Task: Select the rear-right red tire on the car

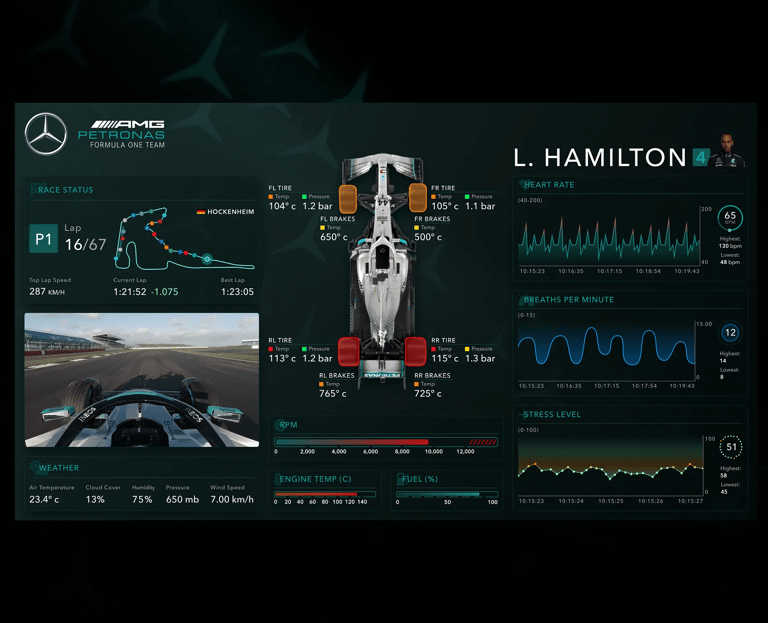Action: pyautogui.click(x=415, y=351)
